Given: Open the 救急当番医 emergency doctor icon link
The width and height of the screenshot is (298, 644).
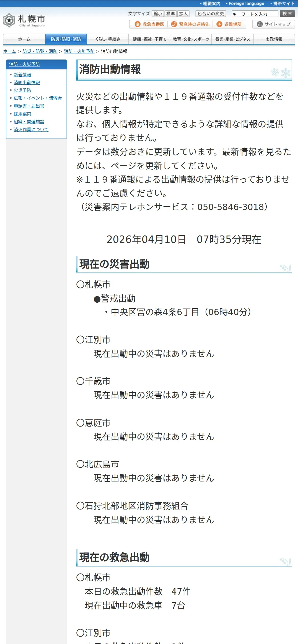Looking at the screenshot, I should (x=149, y=24).
